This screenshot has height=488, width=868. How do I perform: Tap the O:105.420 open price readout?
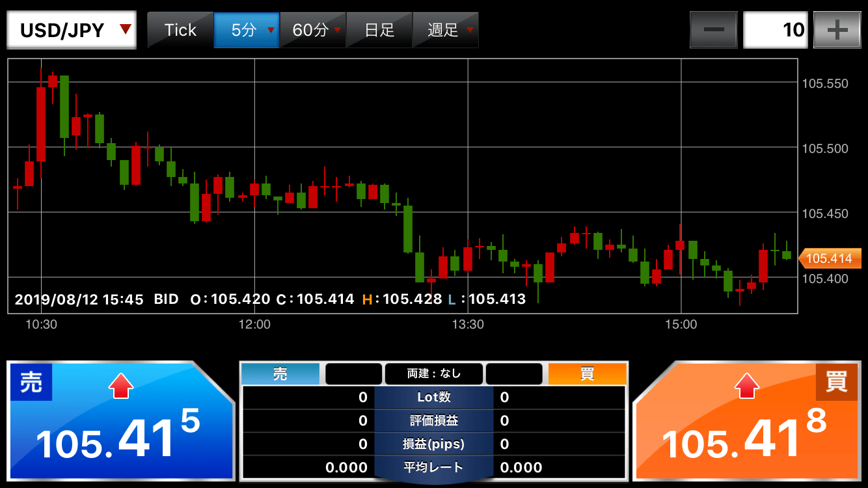point(230,299)
